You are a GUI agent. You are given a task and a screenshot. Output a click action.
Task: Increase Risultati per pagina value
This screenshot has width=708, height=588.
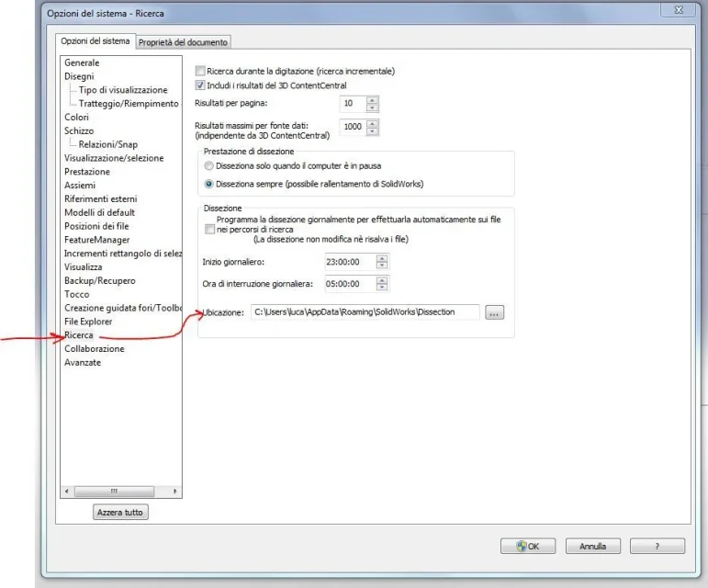(x=373, y=100)
